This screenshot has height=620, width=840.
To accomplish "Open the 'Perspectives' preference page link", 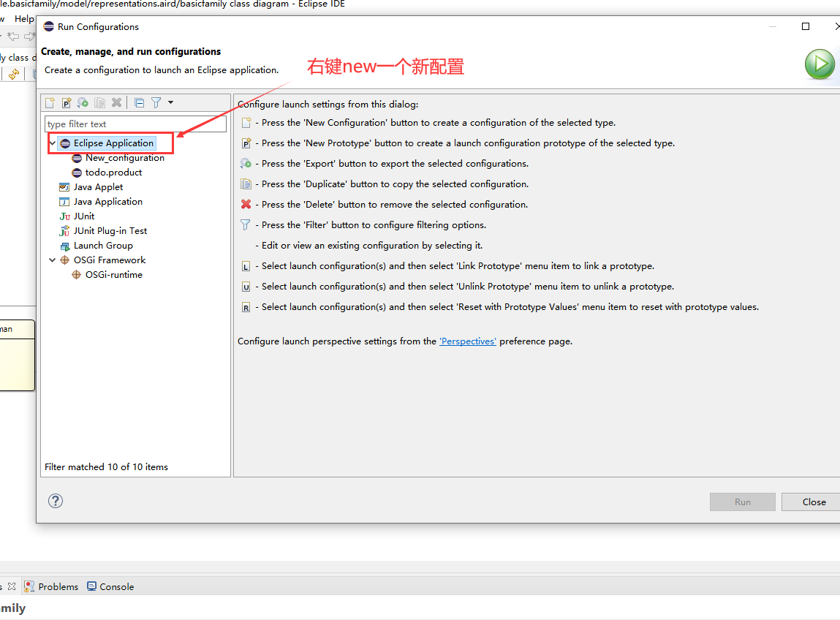I will 468,341.
